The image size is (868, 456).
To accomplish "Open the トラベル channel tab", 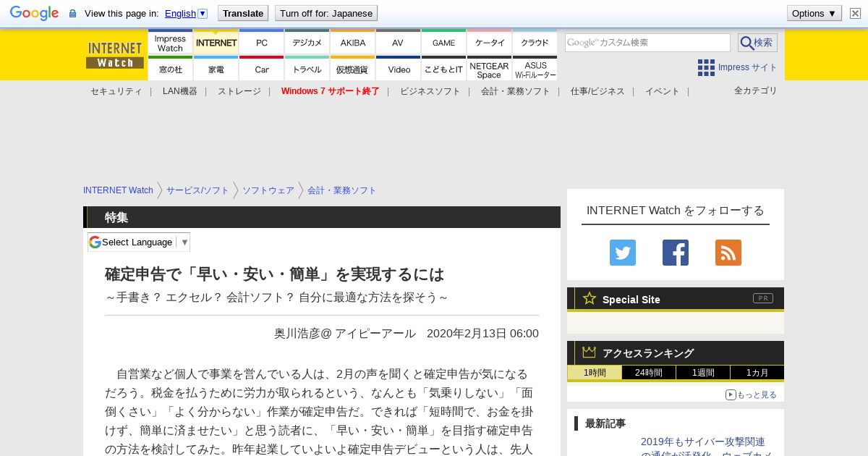I will [x=307, y=69].
